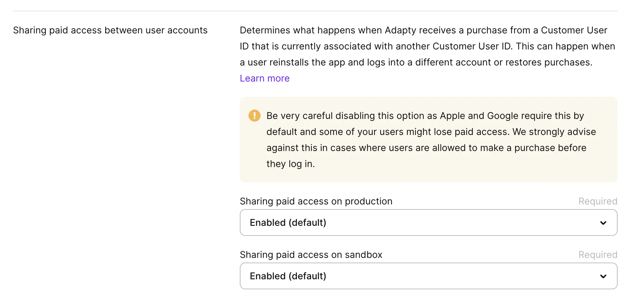Click the Required label next to sandbox setting
This screenshot has height=304, width=644.
597,255
